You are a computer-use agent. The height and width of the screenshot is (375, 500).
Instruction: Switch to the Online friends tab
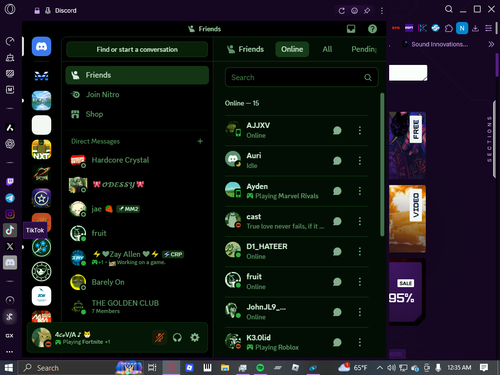(x=292, y=49)
